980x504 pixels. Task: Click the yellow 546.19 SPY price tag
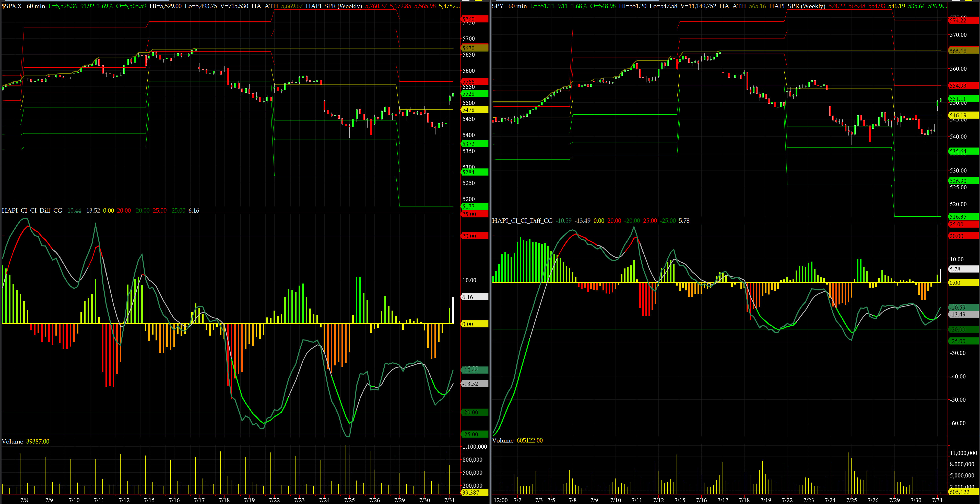(962, 115)
